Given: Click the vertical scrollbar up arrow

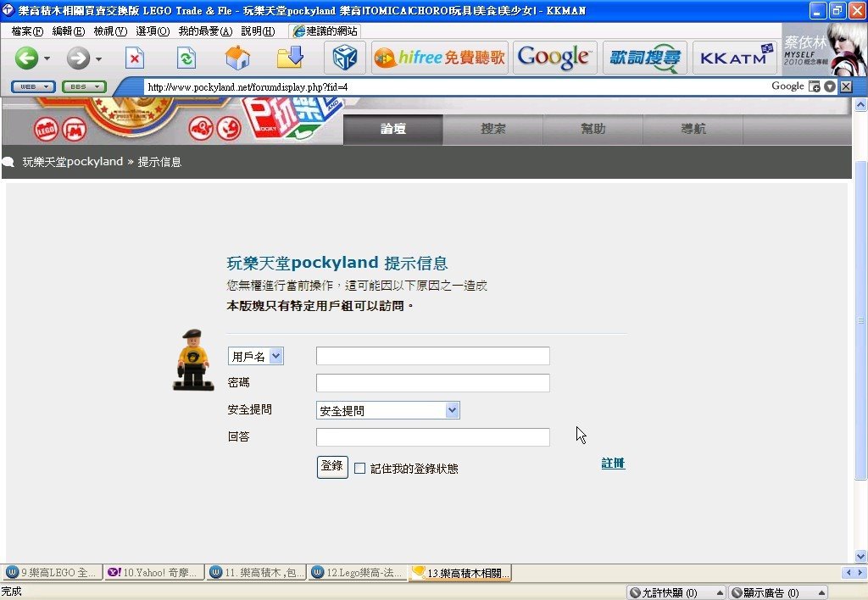Looking at the screenshot, I should (x=861, y=104).
